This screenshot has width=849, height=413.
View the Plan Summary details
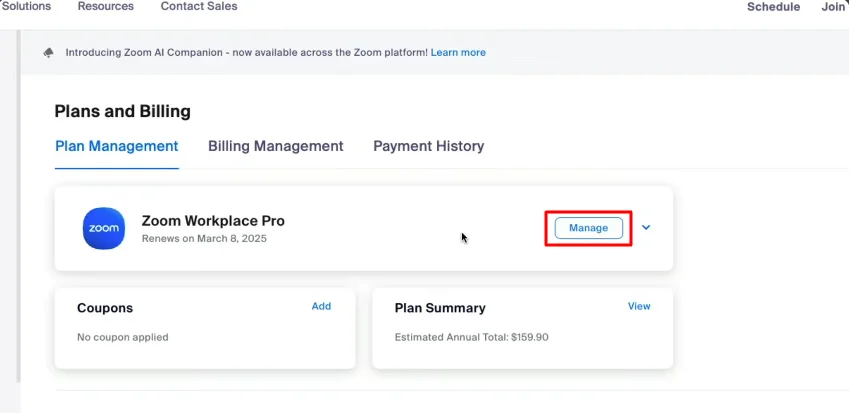coord(639,306)
